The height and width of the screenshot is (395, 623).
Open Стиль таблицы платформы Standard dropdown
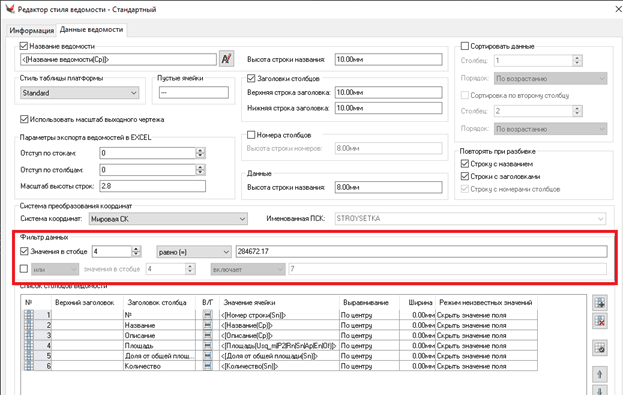(79, 93)
